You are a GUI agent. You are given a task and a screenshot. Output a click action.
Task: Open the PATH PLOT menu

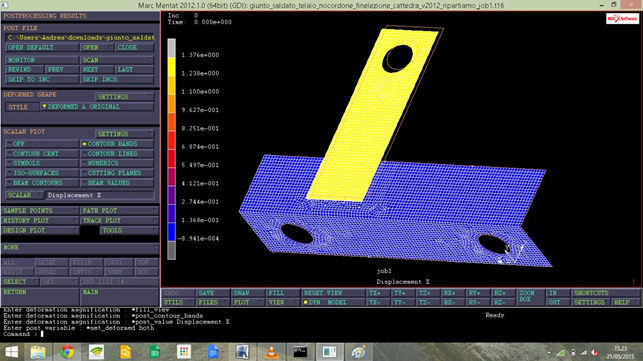tap(119, 210)
